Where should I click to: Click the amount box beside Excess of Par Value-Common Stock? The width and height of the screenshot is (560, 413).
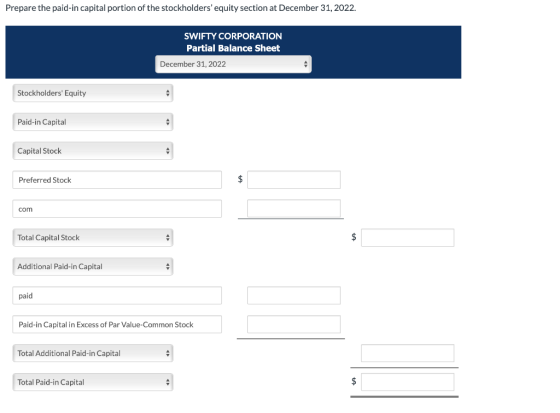click(294, 325)
